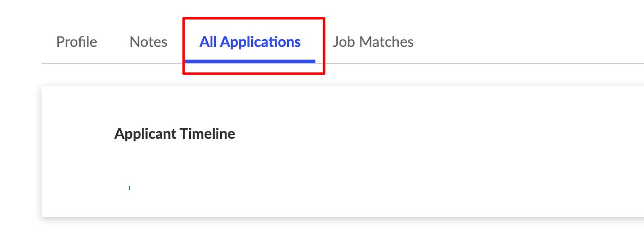Click the small blue timeline marker
Viewport: 644px width, 232px height.
[129, 187]
